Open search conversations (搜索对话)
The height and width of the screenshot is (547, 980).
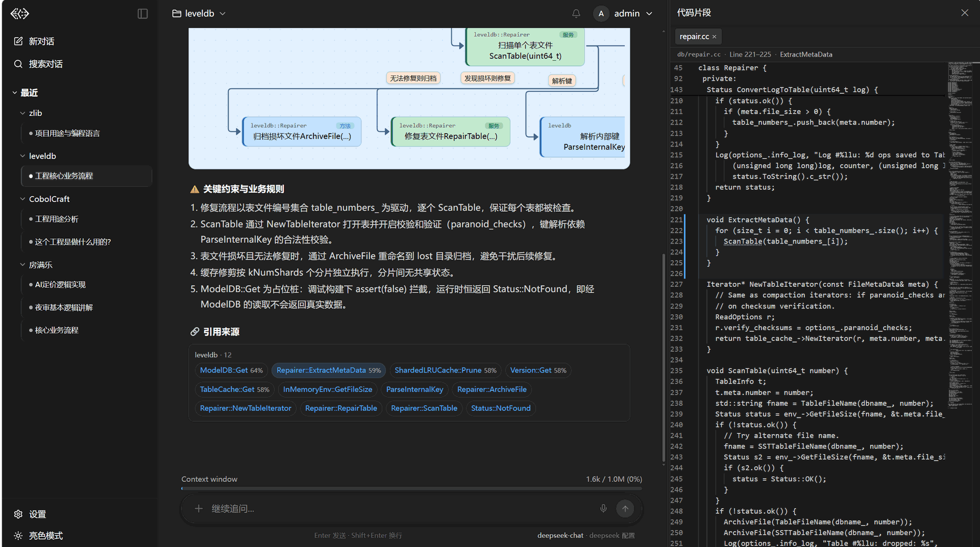click(x=38, y=64)
